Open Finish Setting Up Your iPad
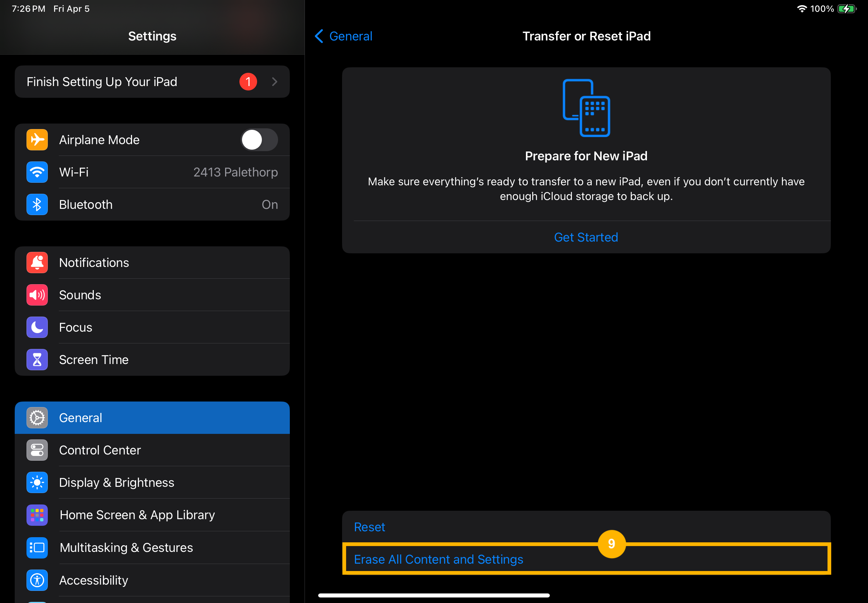This screenshot has height=603, width=868. 152,82
